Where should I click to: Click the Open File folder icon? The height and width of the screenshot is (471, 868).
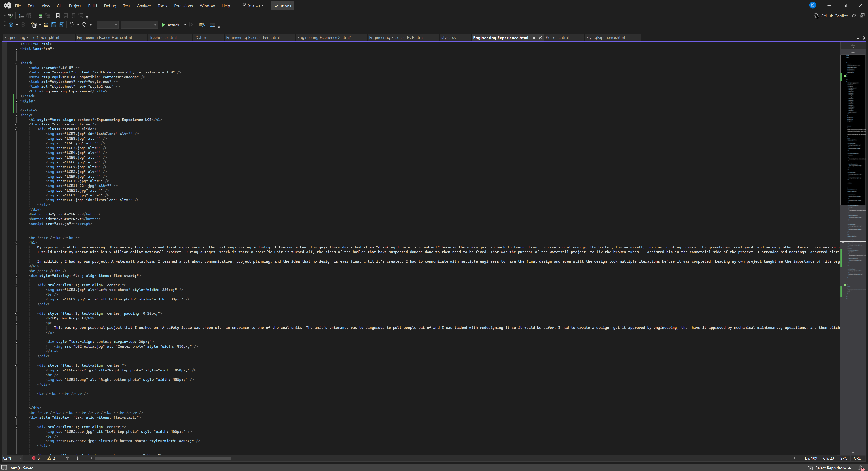pos(46,25)
